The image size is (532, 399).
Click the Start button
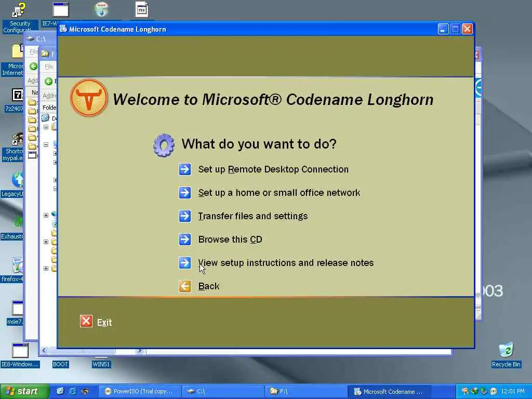coord(24,392)
